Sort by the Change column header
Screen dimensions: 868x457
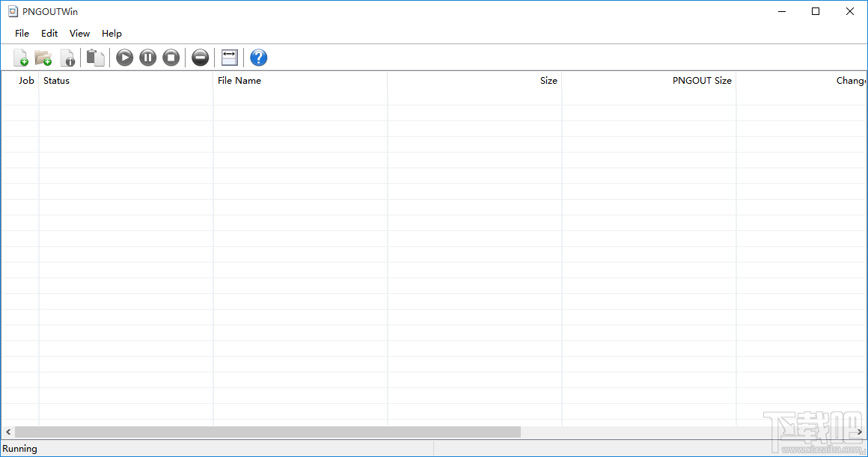pyautogui.click(x=801, y=81)
